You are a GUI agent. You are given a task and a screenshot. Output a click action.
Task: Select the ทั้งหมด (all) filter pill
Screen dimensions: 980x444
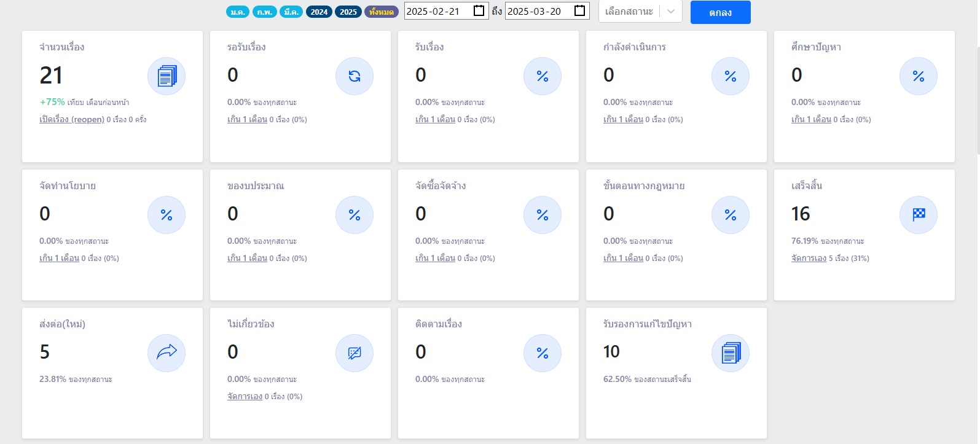[x=382, y=12]
